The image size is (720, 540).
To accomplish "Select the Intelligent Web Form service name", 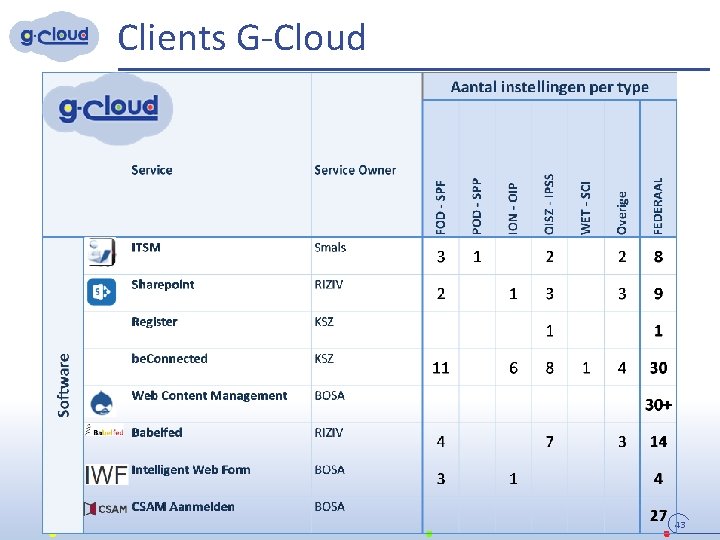I will click(191, 470).
